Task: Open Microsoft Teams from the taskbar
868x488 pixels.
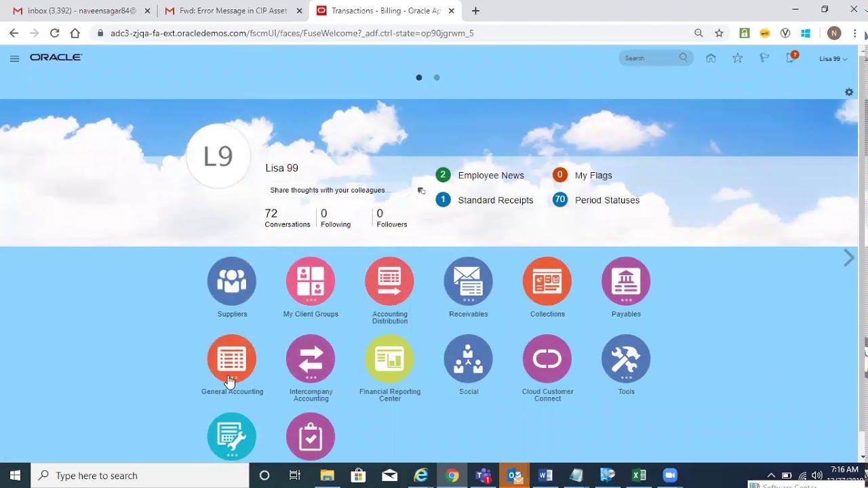Action: [x=483, y=475]
